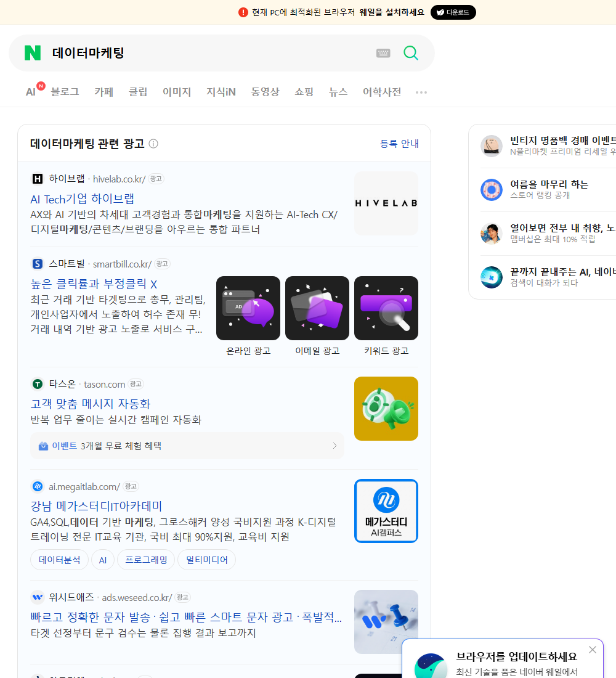This screenshot has height=678, width=616.
Task: Click the tason.com URL text
Action: pyautogui.click(x=104, y=385)
